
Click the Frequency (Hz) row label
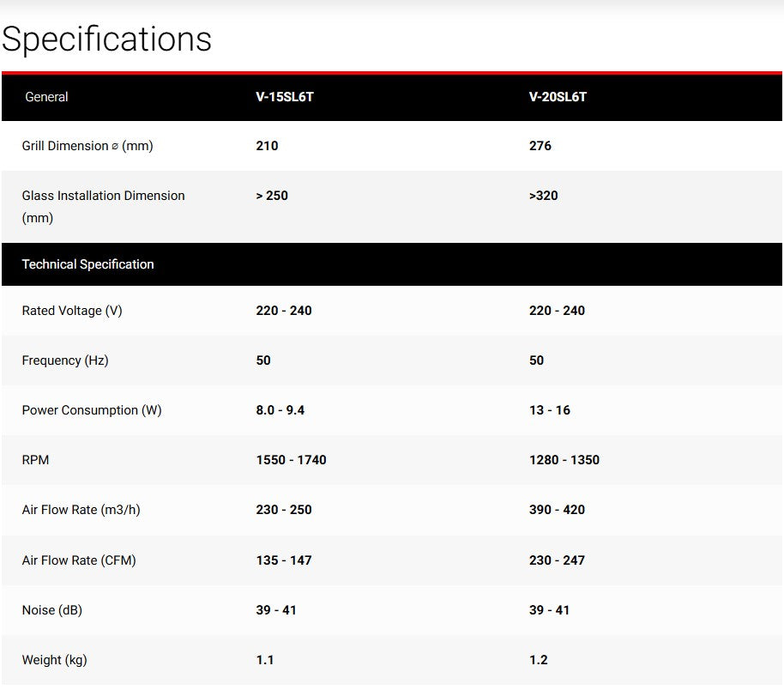point(65,360)
